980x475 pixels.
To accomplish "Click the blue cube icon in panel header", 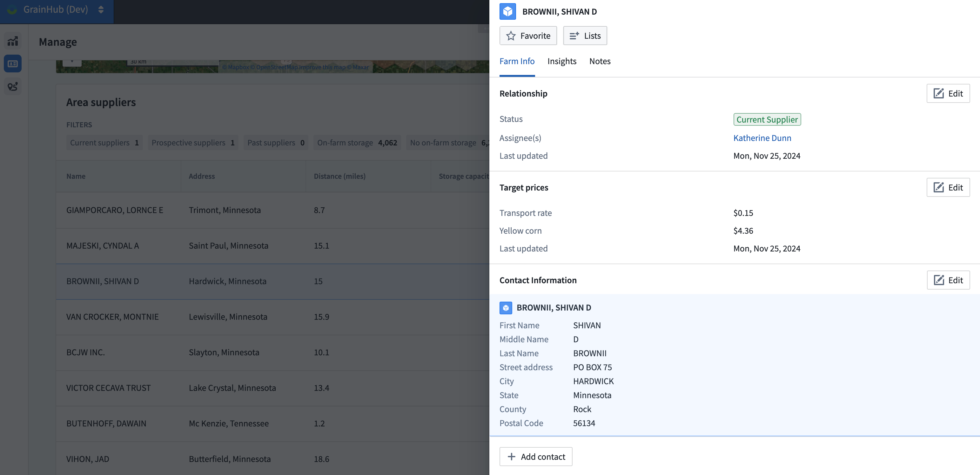I will click(x=507, y=11).
